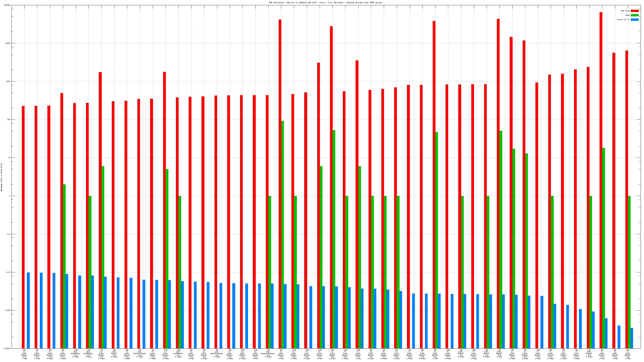This screenshot has width=644, height=362.
Task: Click the leftmost red Not Spam bar
Action: 23,225
